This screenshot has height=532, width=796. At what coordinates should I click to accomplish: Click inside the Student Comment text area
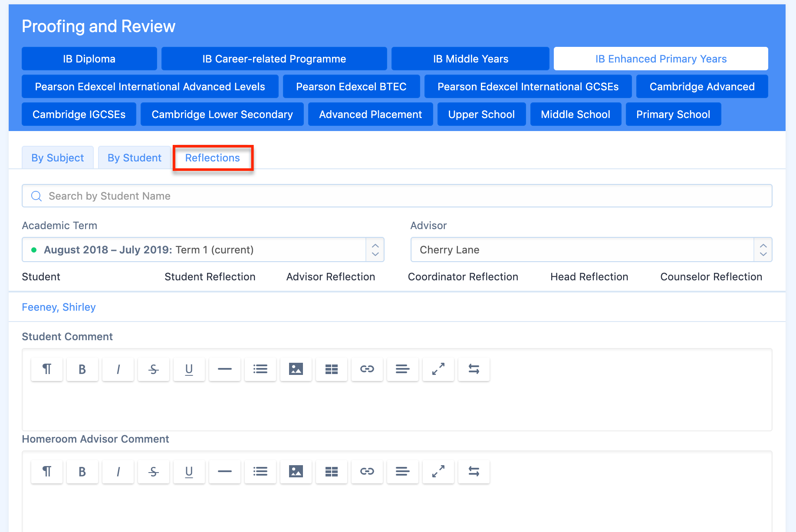click(397, 406)
